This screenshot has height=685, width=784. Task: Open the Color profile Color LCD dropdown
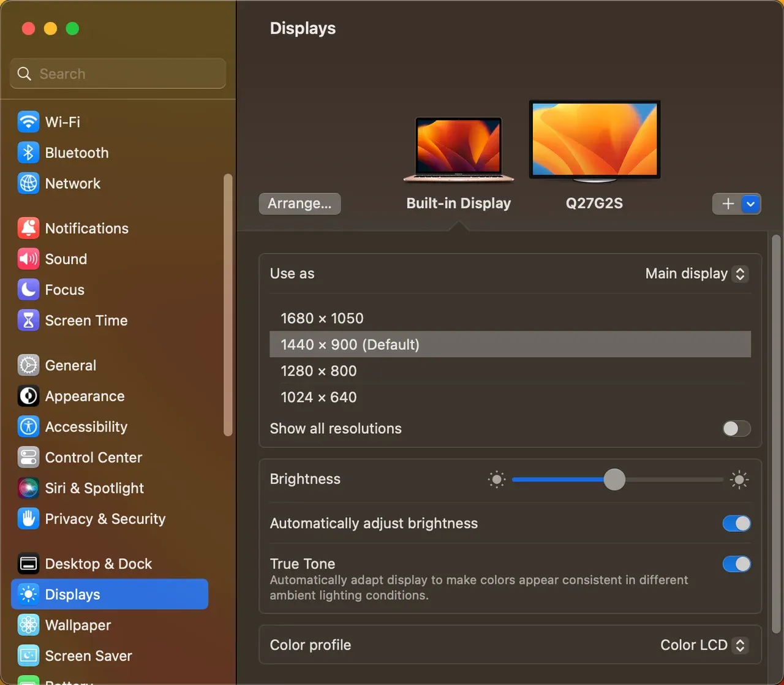(x=704, y=645)
